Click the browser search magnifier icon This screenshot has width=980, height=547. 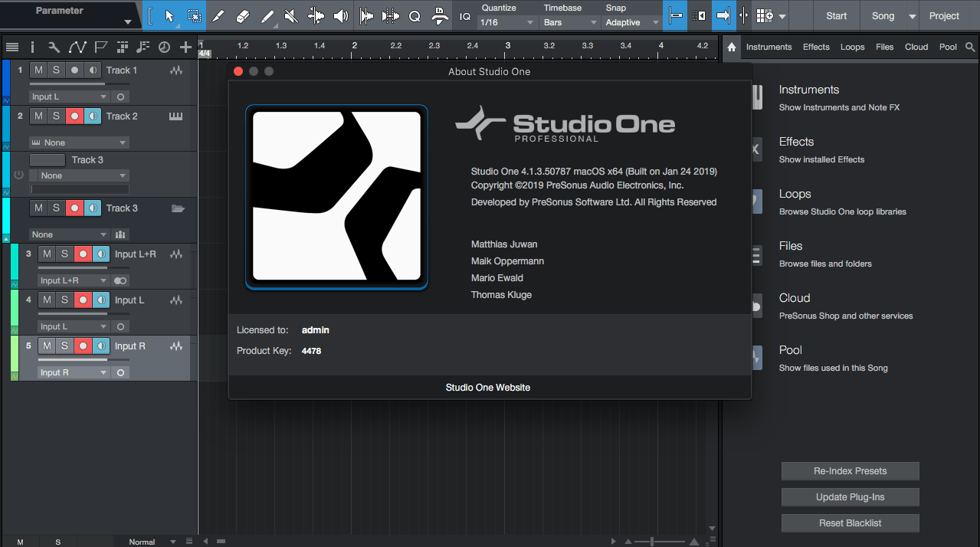[970, 47]
